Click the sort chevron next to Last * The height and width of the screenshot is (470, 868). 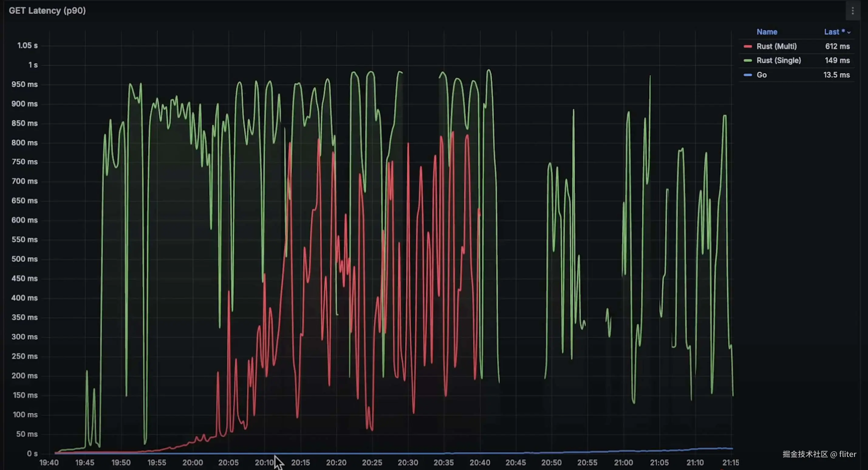tap(849, 33)
